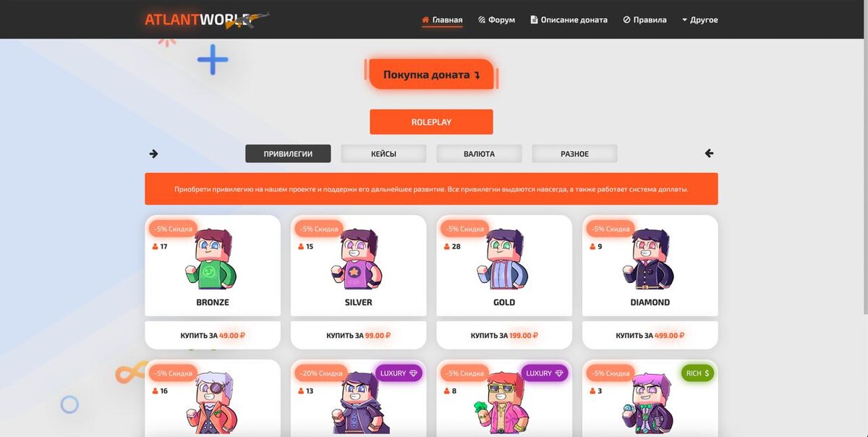
Task: Buy DIAMOND for 499.00 ₽
Action: pyautogui.click(x=650, y=336)
